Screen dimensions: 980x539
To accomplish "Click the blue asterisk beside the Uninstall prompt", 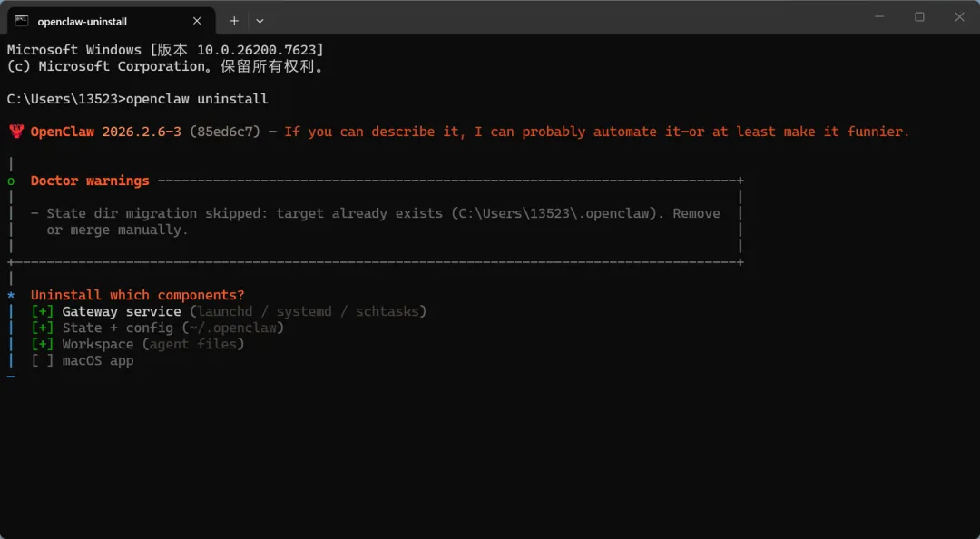I will pyautogui.click(x=11, y=296).
